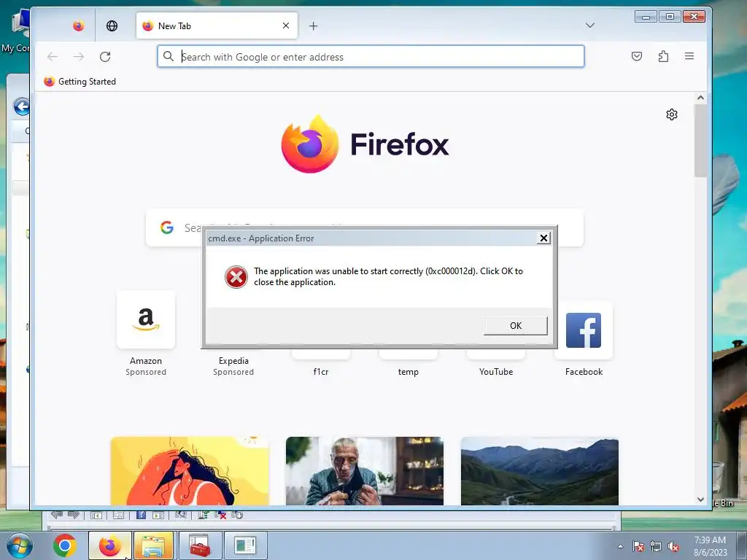Click the red toolbox taskbar icon
Screen dimensions: 747x560
pyautogui.click(x=199, y=545)
